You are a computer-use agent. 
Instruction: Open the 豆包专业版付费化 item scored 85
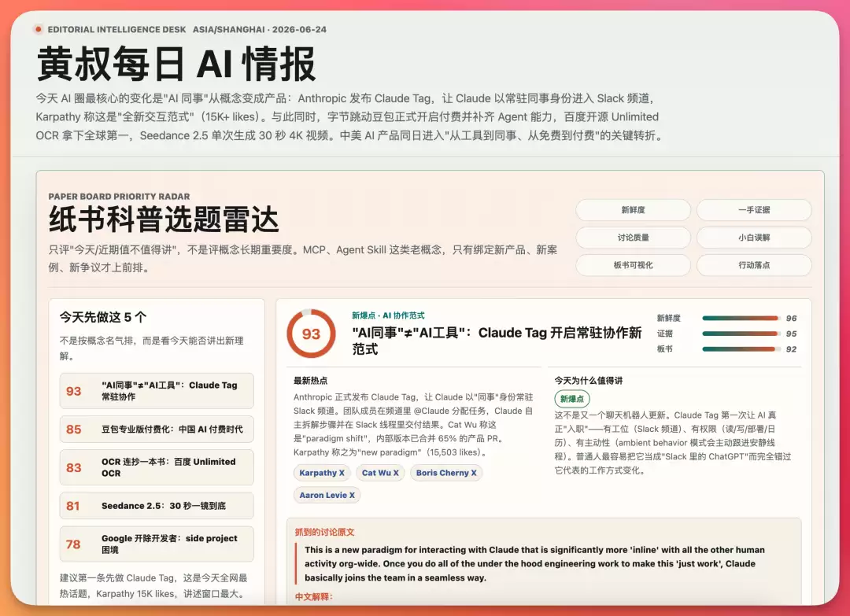click(157, 429)
